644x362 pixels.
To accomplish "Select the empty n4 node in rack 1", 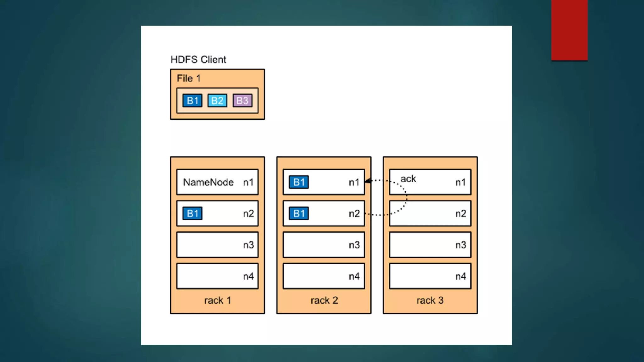I will 217,276.
